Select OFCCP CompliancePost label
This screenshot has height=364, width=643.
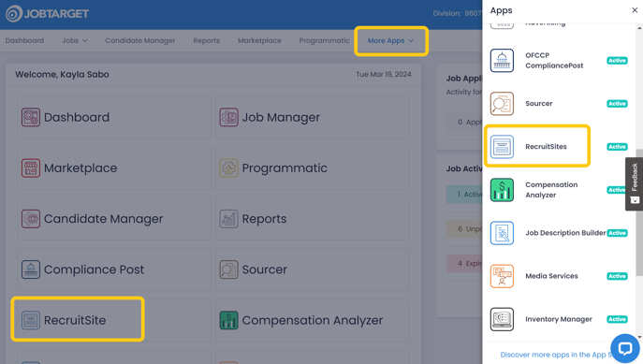[x=554, y=60]
